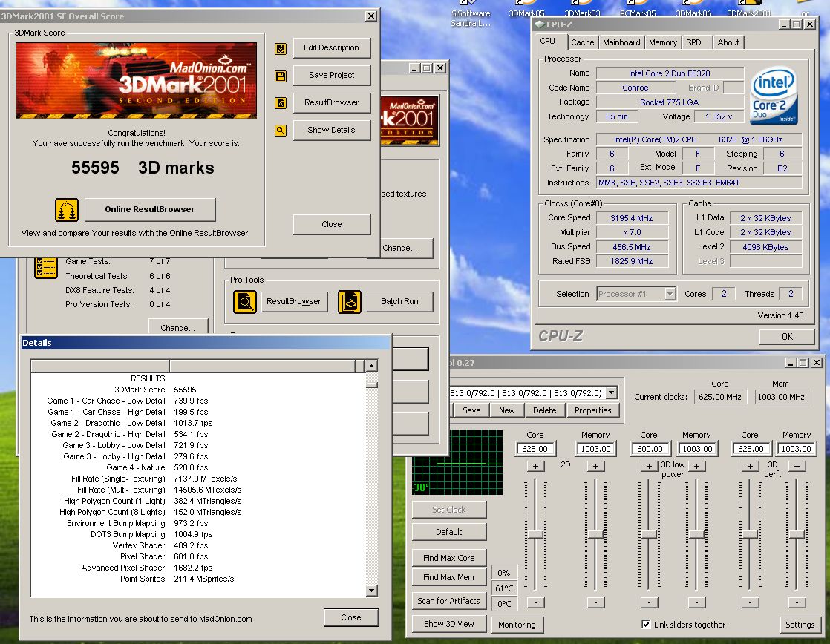Click the Change button under Pro Version Tests
Viewport: 830px width, 644px height.
(178, 327)
